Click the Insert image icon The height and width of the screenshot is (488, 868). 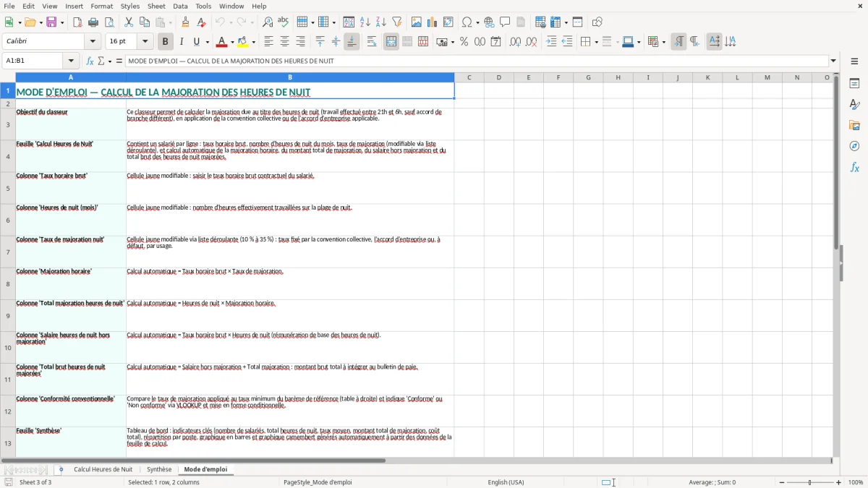tap(417, 22)
